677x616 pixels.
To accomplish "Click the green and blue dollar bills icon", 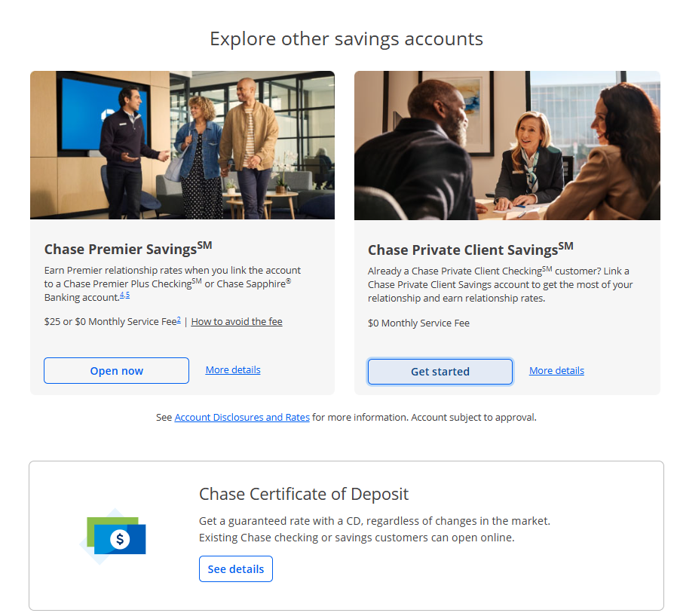I will tap(116, 535).
